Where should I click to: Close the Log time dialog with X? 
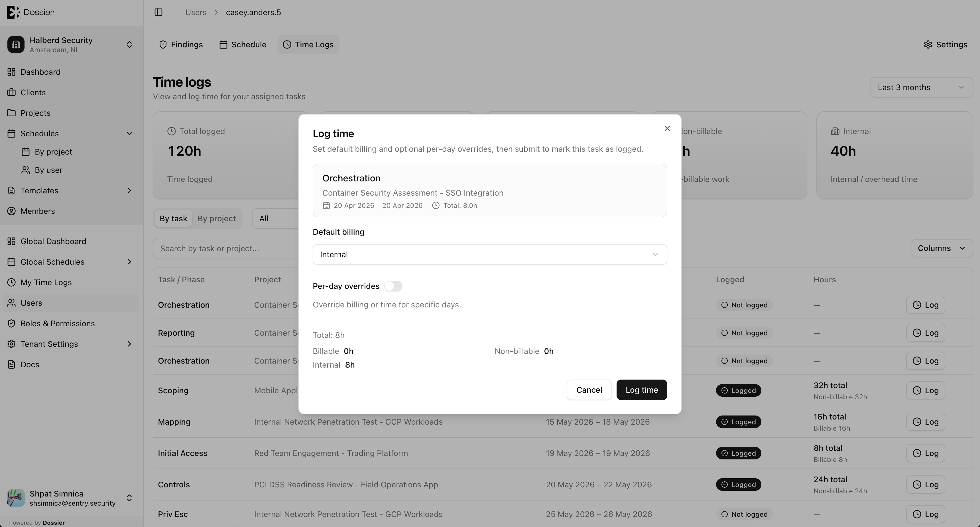667,128
